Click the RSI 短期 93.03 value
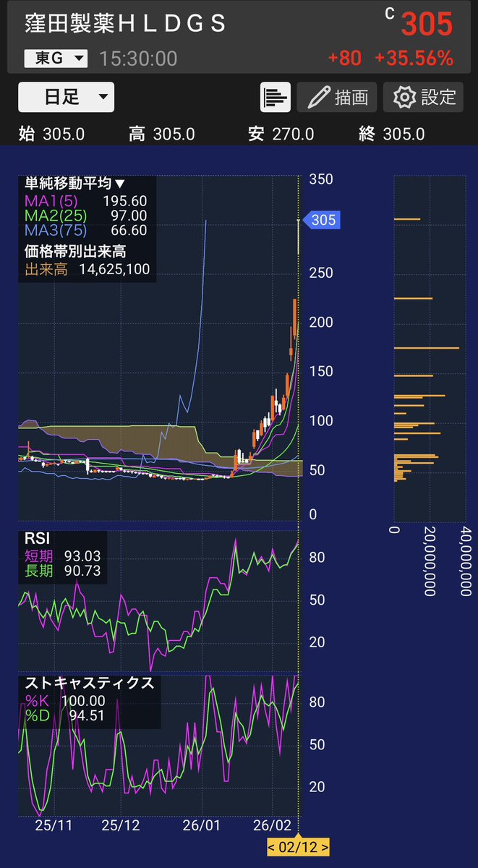This screenshot has height=868, width=478. [x=63, y=556]
